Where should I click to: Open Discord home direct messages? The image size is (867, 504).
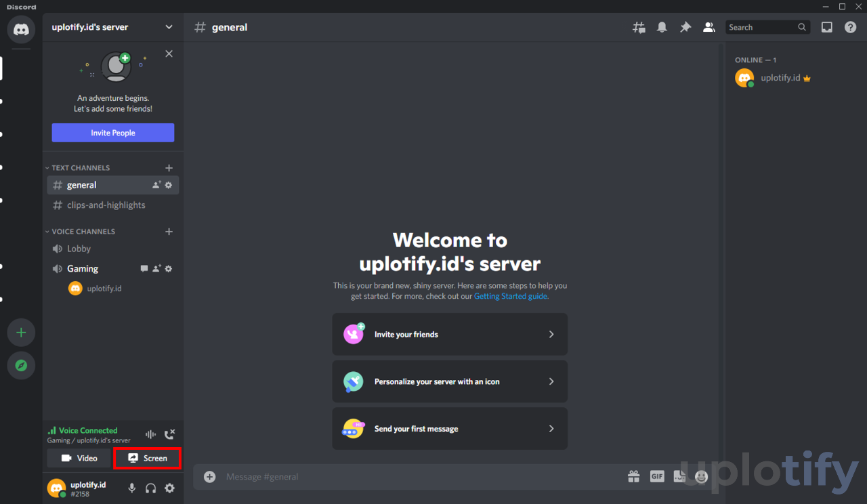pyautogui.click(x=21, y=30)
